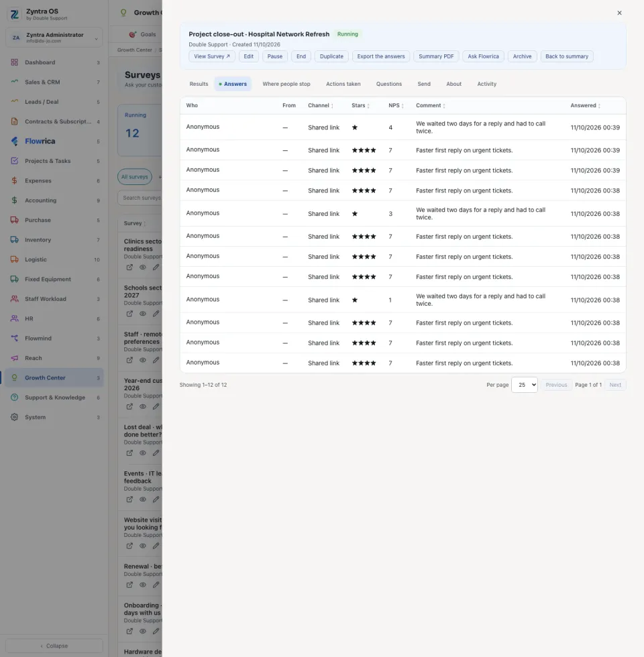The height and width of the screenshot is (657, 644).
Task: Open the Per page dropdown showing 25
Action: pyautogui.click(x=525, y=385)
